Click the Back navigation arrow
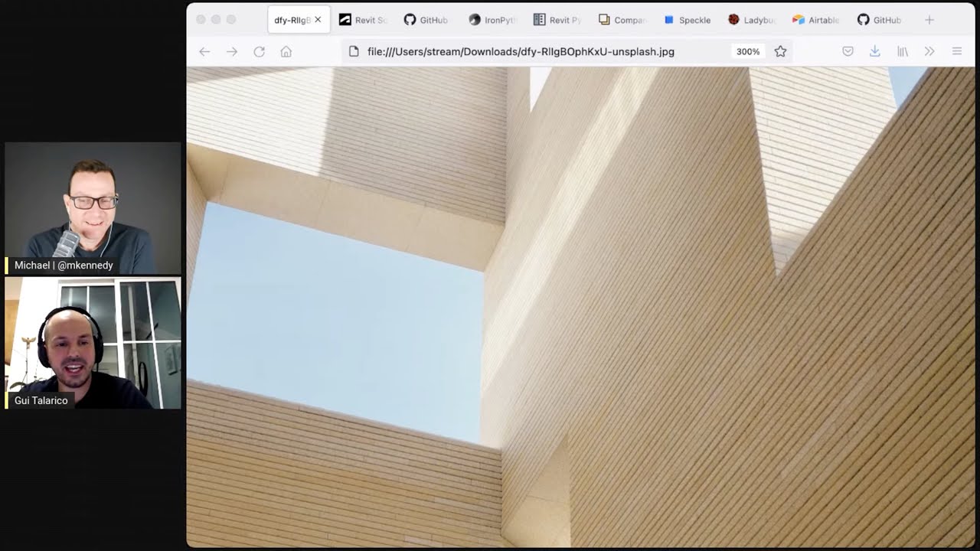Image resolution: width=980 pixels, height=551 pixels. click(204, 51)
